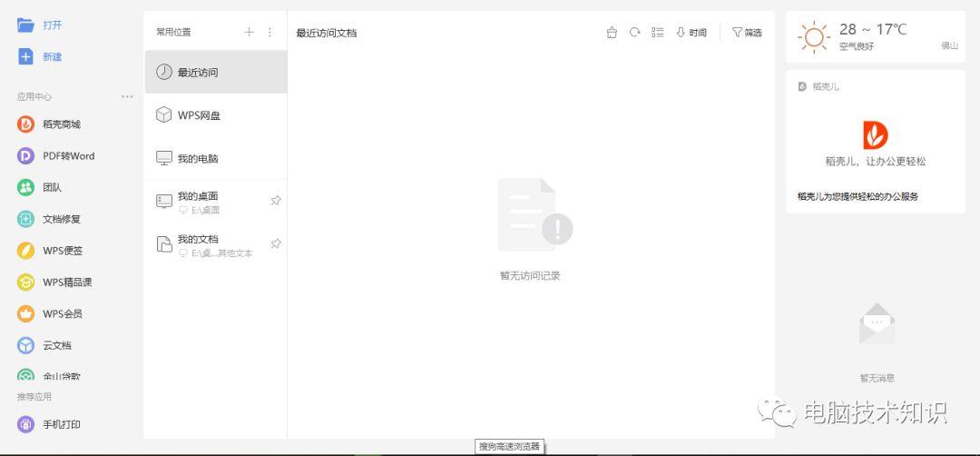Click the 暂无访问记录 message
Viewport: 980px width, 456px height.
coord(530,276)
